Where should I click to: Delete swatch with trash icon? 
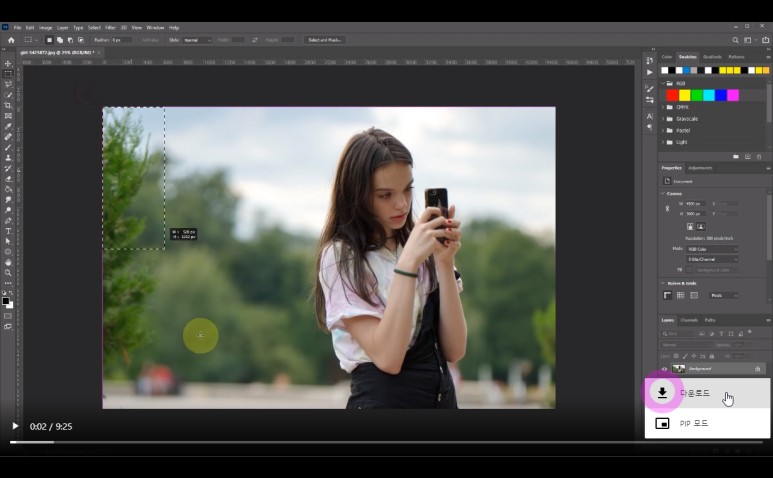tap(759, 157)
